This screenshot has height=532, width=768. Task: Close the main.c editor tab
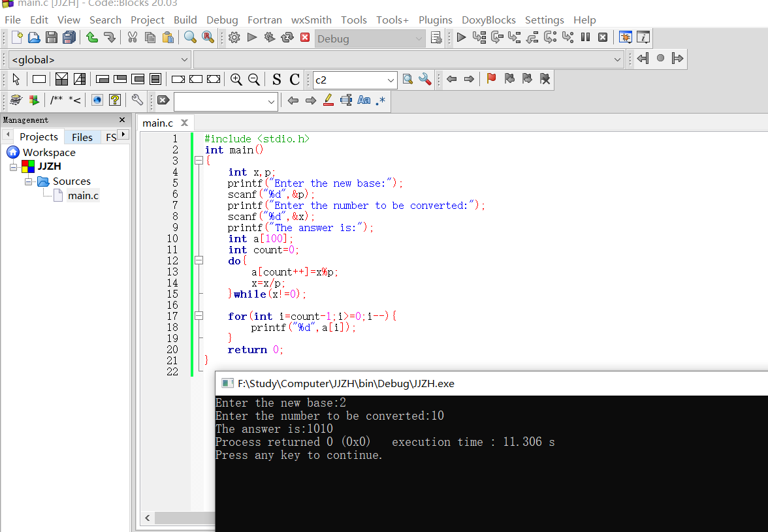click(x=184, y=123)
